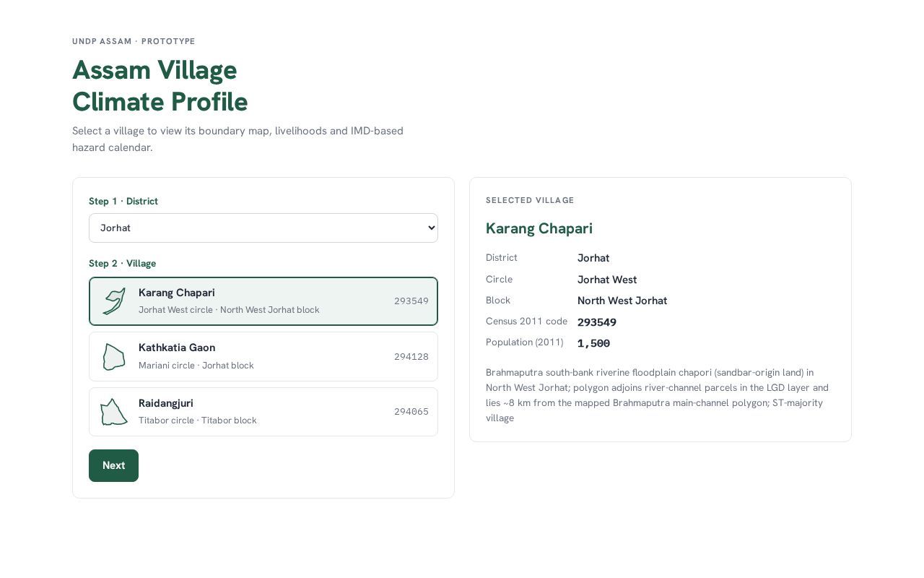Click census code 294128 in village list

point(411,357)
